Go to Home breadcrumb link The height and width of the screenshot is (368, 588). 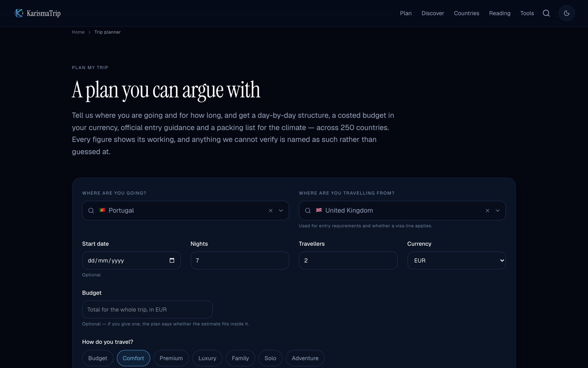pyautogui.click(x=78, y=32)
